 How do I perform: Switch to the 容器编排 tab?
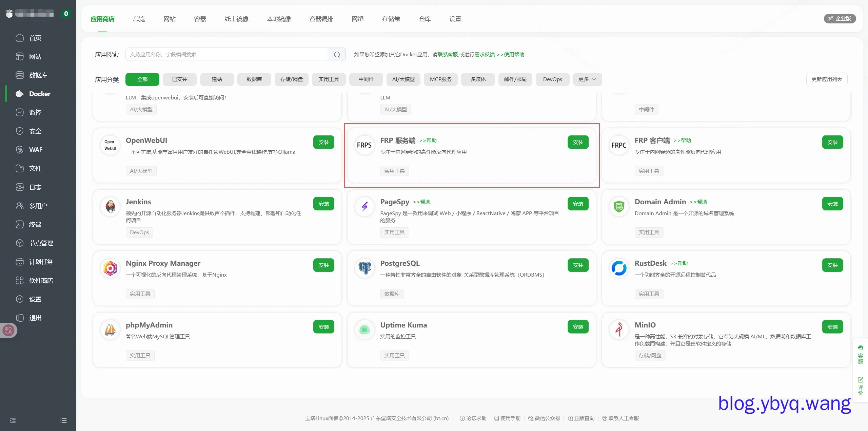click(x=321, y=19)
